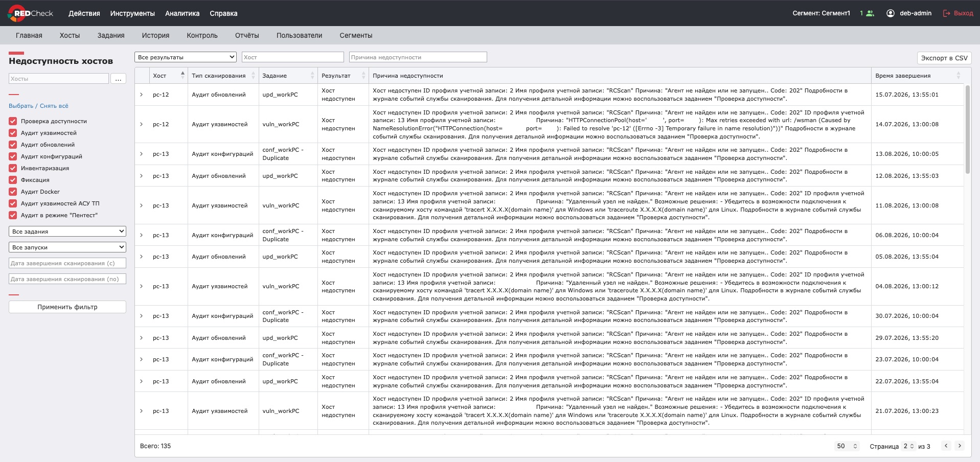This screenshot has width=980, height=462.
Task: Expand row pc-13 dated 04.08.2026
Action: 142,286
